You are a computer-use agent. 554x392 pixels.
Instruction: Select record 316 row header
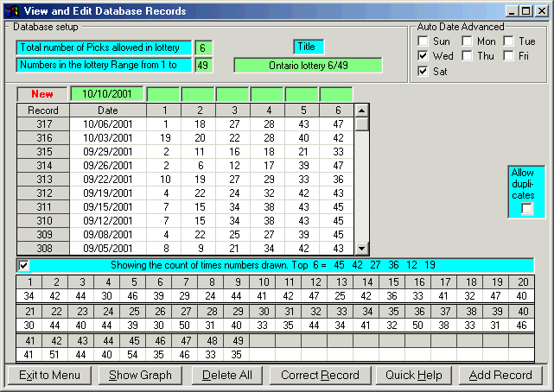[43, 138]
